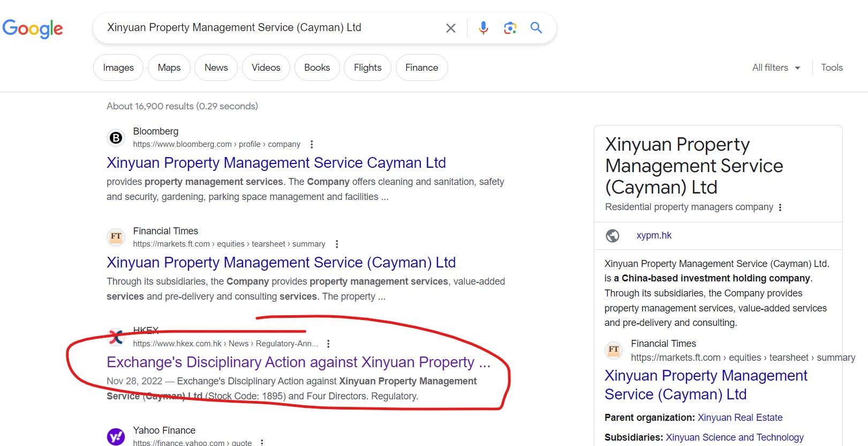The image size is (868, 446).
Task: Visit the xypm.hk website link
Action: [x=654, y=235]
